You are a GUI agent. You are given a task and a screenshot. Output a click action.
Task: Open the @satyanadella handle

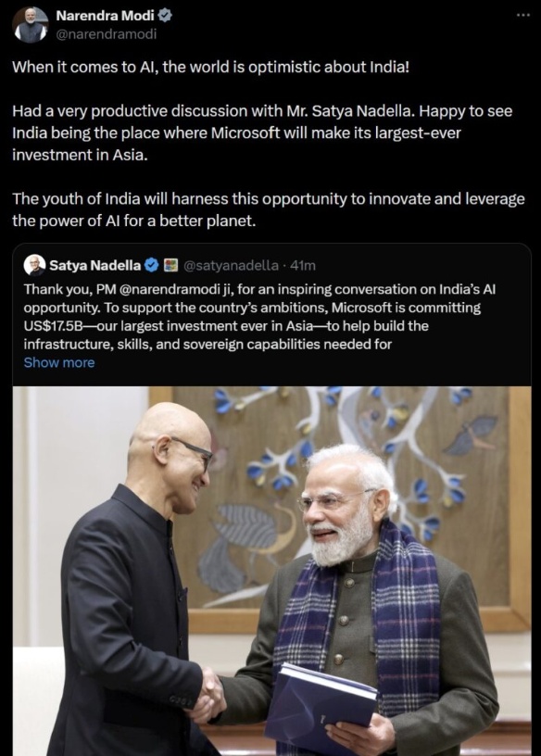click(231, 265)
